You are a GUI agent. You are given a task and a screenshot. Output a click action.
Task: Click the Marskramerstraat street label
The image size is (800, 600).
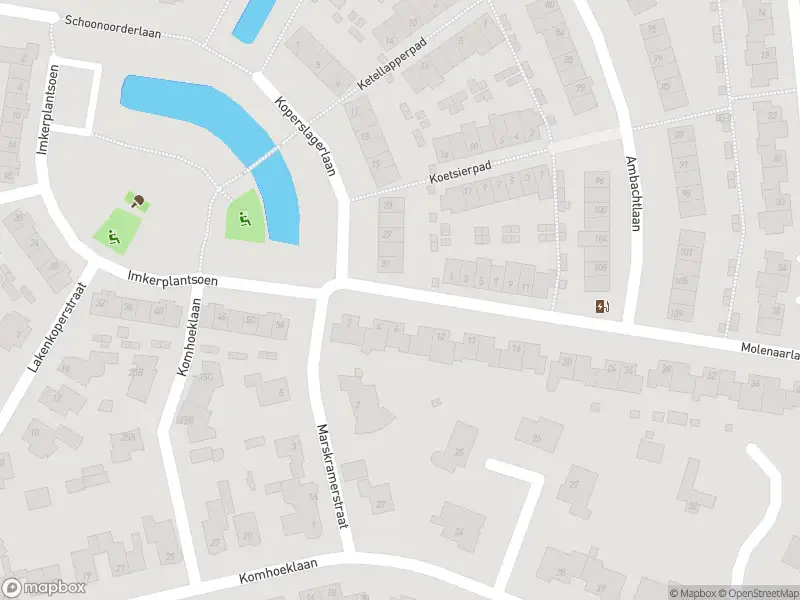tap(333, 476)
